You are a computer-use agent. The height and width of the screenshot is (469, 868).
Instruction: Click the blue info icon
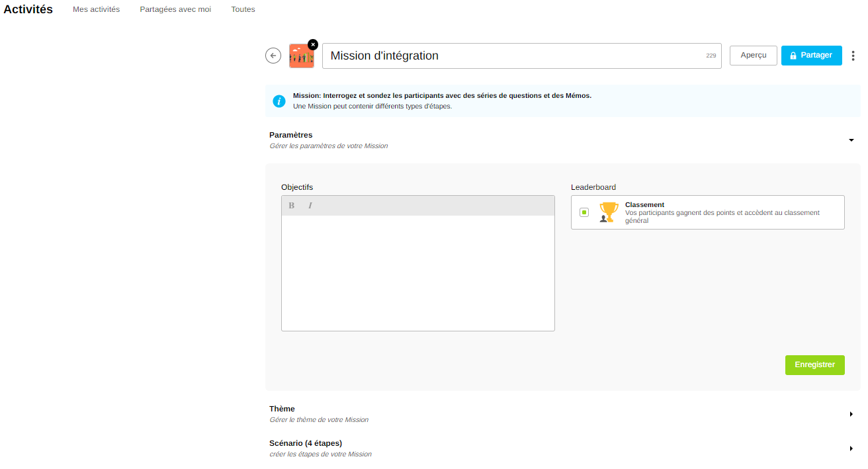[x=279, y=101]
